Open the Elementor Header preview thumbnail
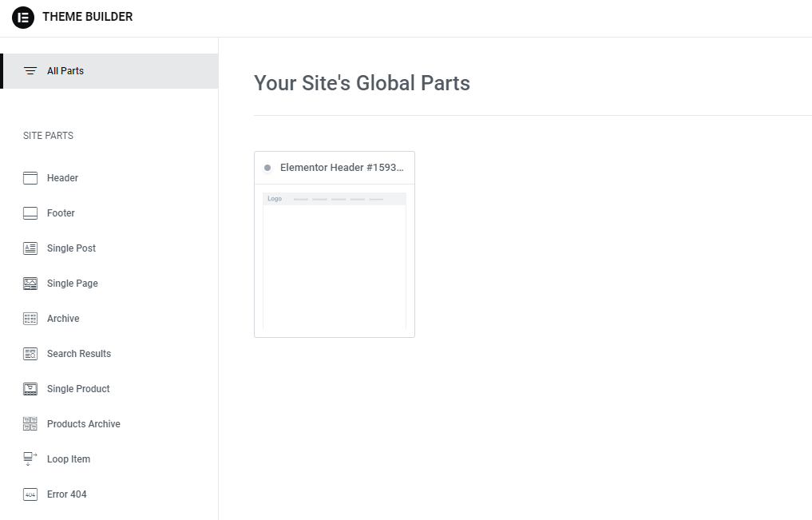The height and width of the screenshot is (520, 812). click(335, 264)
